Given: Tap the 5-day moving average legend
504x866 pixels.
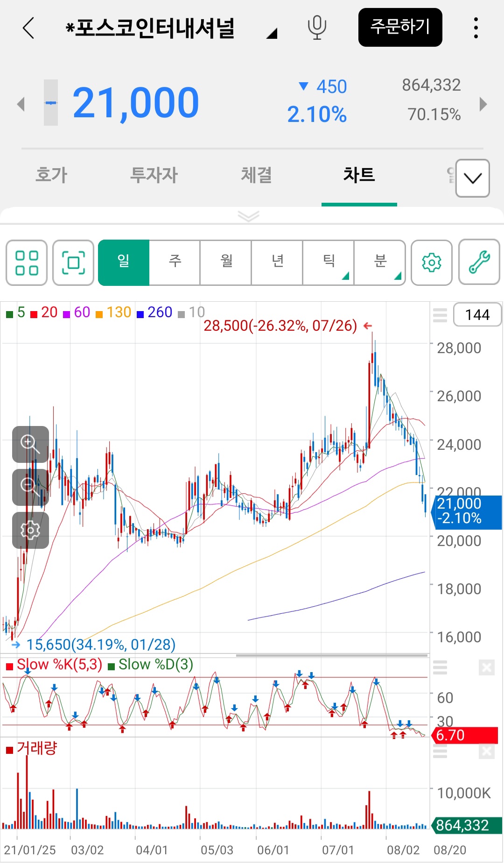Looking at the screenshot, I should pos(16,312).
